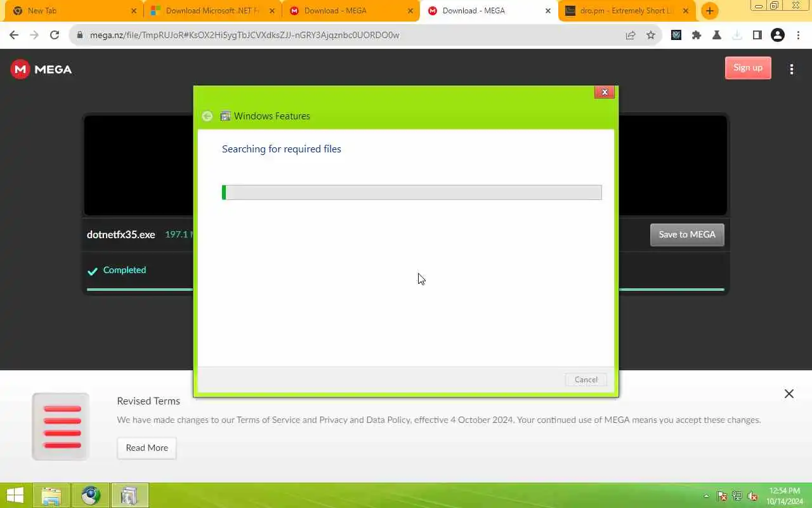Open File Explorer from the taskbar
The image size is (812, 508).
point(51,495)
